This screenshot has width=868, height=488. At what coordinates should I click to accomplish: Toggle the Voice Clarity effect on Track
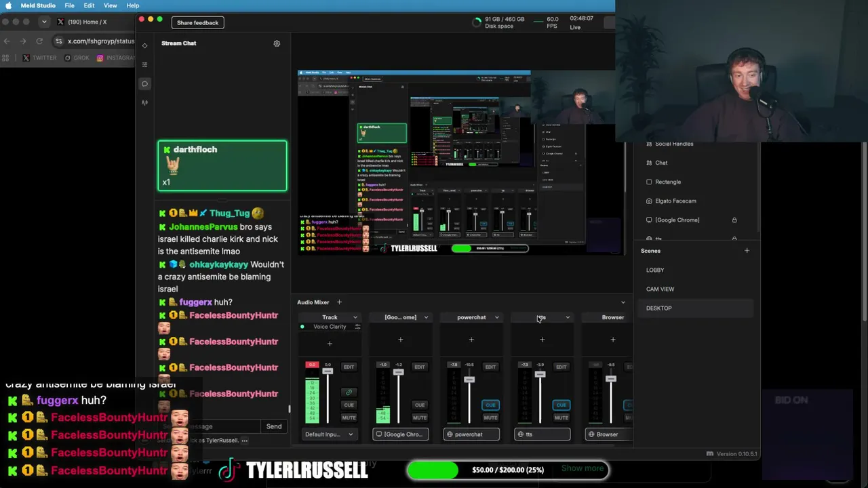click(x=302, y=327)
